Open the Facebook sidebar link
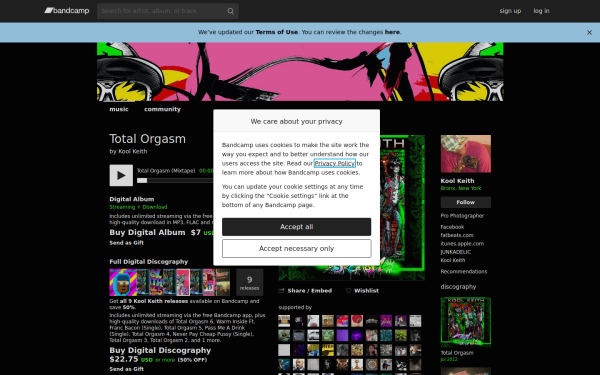Screen dimensions: 600x375 pyautogui.click(x=452, y=227)
